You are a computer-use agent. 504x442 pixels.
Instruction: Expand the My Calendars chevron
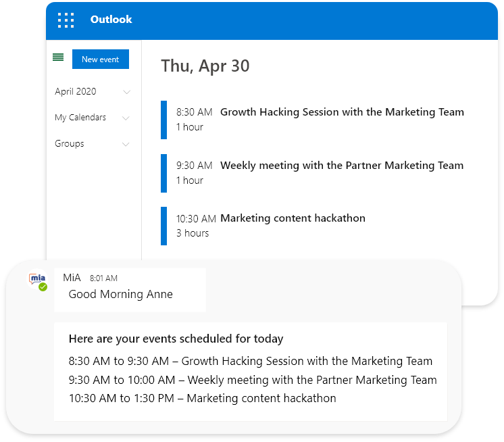(126, 118)
